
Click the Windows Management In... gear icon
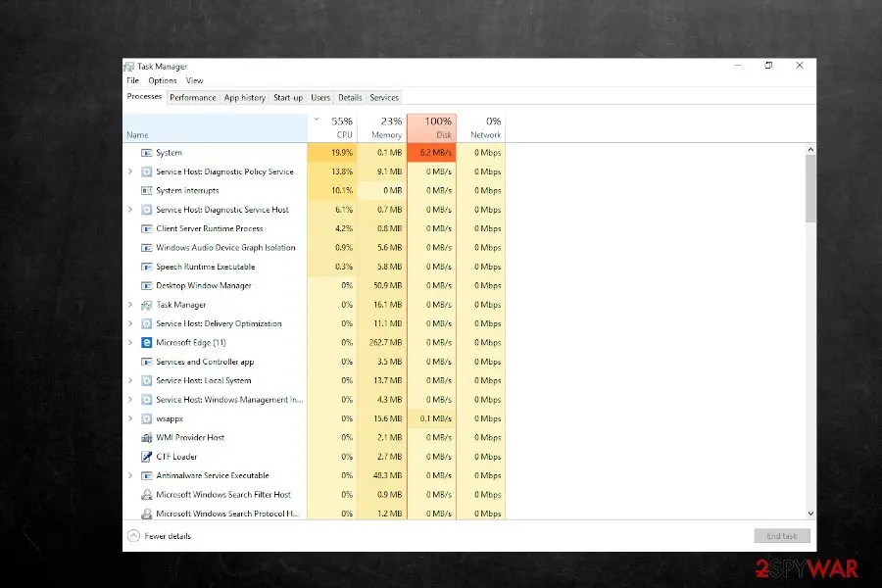point(146,400)
